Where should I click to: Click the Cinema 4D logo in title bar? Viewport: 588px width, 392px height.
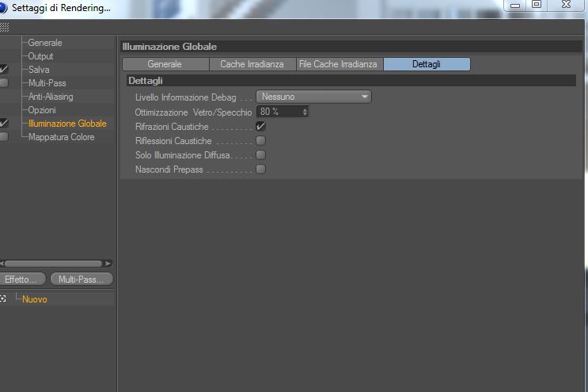[x=3, y=8]
